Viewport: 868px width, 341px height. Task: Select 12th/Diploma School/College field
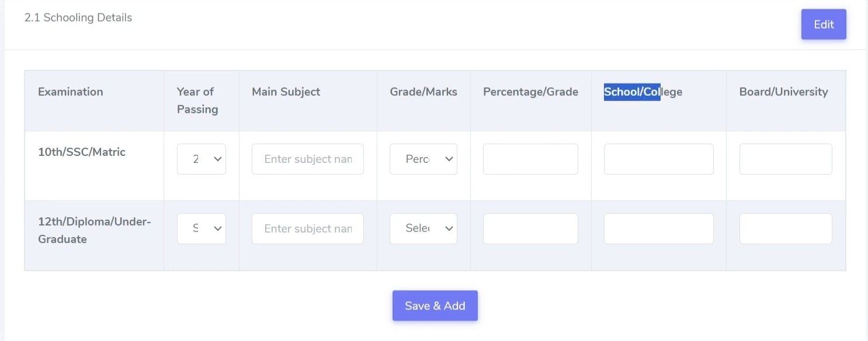[x=658, y=228]
